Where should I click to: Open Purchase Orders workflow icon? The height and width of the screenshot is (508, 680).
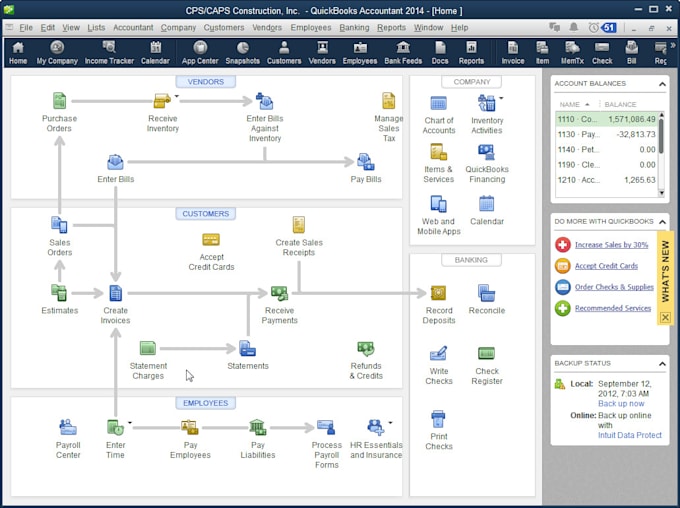pos(59,101)
